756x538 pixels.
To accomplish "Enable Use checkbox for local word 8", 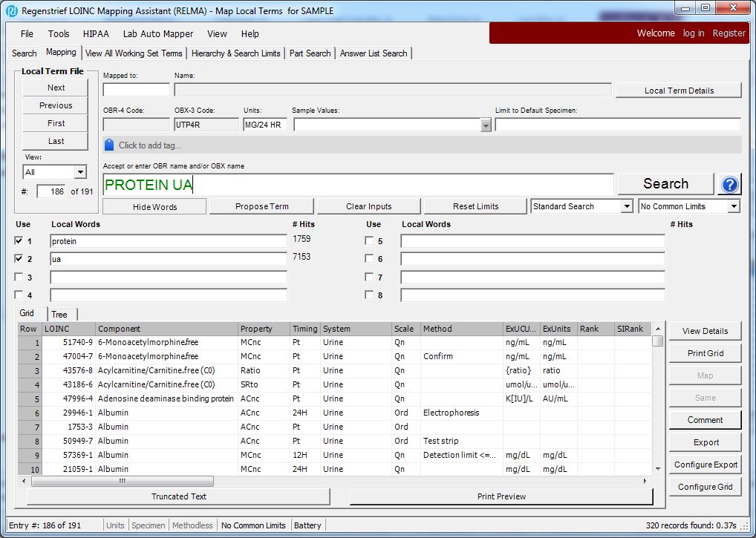I will coord(369,295).
